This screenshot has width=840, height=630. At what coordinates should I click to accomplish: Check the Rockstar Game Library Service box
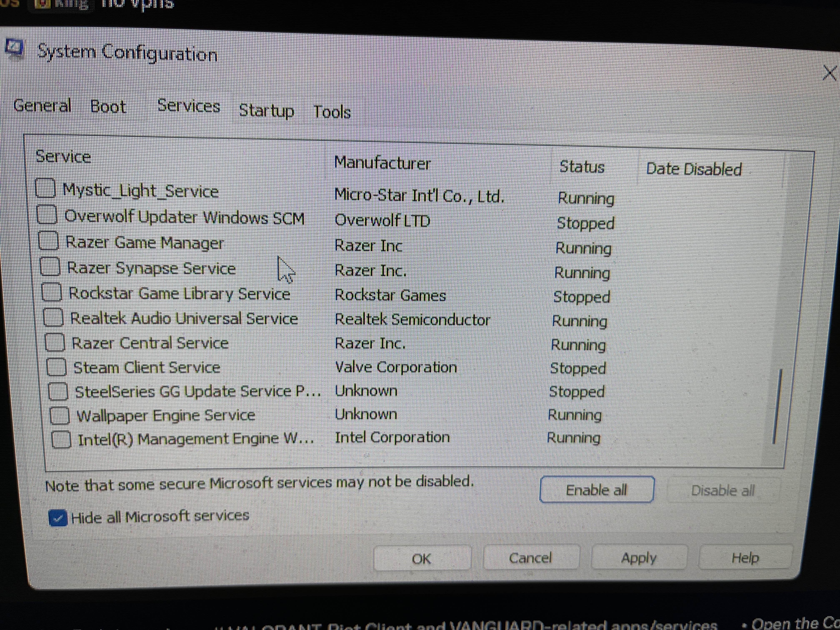point(52,292)
